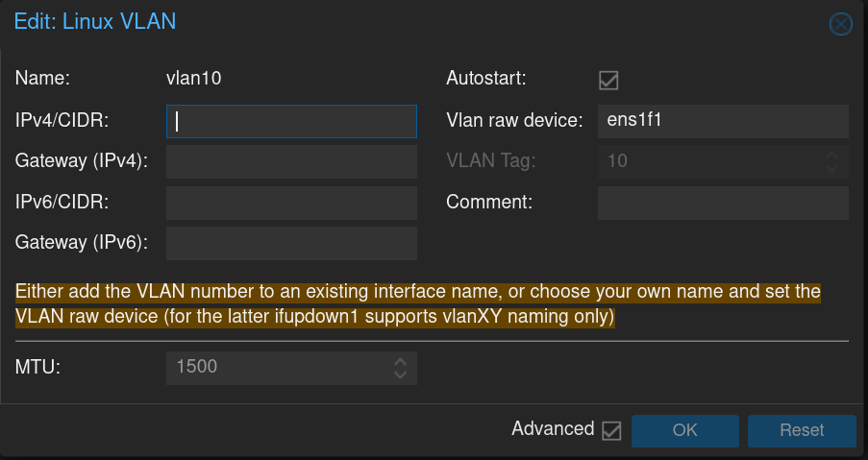Disable the Advanced options checkbox
868x460 pixels.
tap(610, 430)
